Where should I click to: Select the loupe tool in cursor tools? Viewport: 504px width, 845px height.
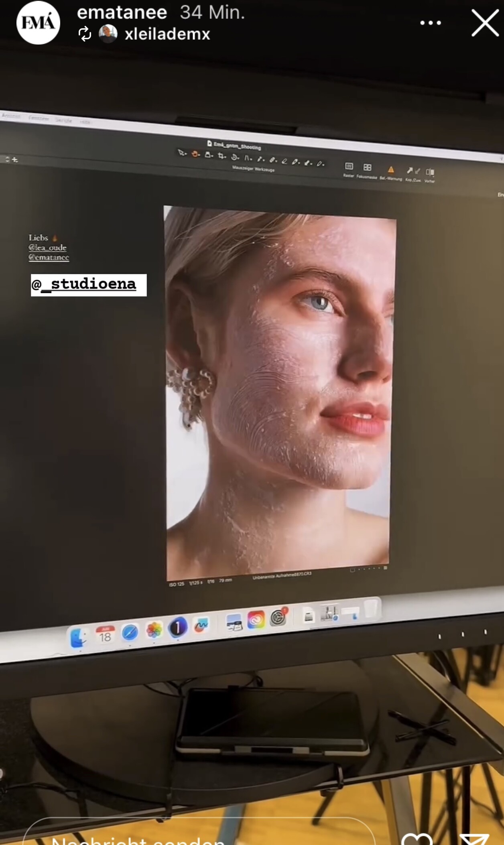[208, 155]
